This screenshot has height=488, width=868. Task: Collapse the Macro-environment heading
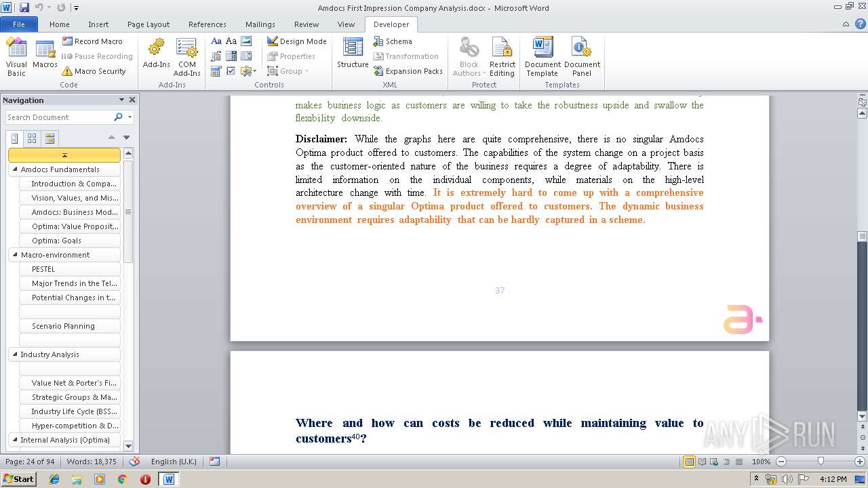coord(15,255)
